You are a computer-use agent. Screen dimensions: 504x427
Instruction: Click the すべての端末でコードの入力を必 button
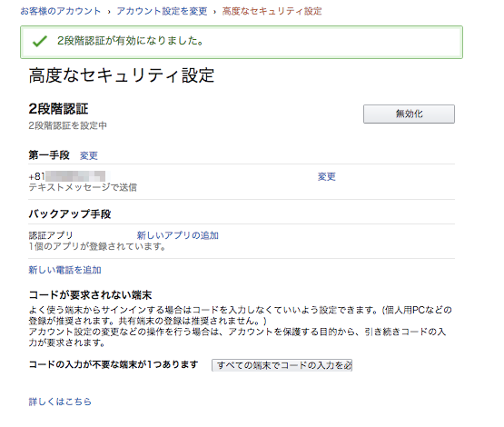click(282, 365)
